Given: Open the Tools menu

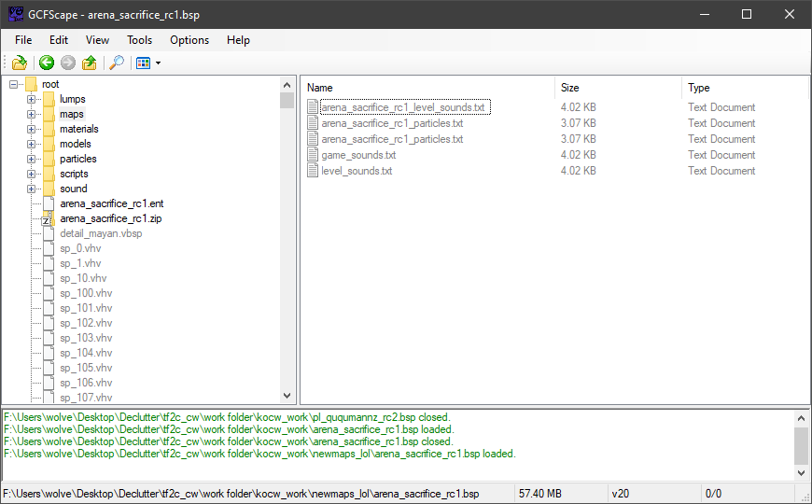Looking at the screenshot, I should click(139, 40).
